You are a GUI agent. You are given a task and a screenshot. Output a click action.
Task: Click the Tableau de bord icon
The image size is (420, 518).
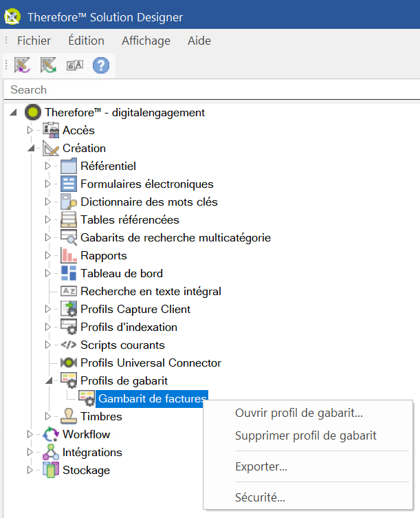click(69, 273)
